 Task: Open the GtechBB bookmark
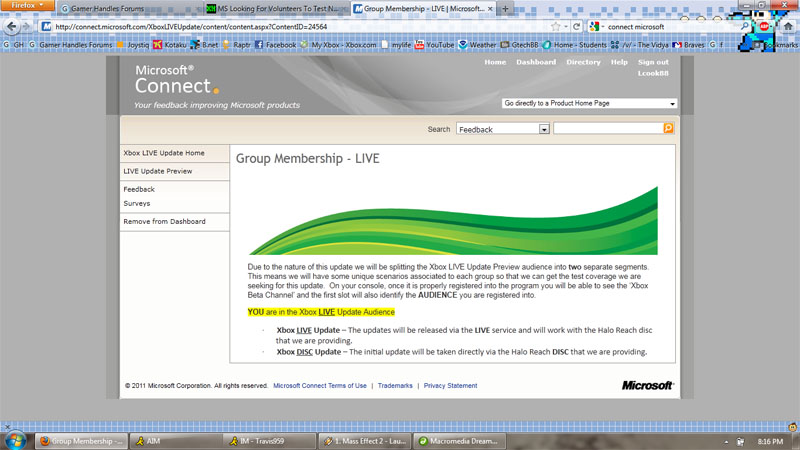[x=519, y=45]
